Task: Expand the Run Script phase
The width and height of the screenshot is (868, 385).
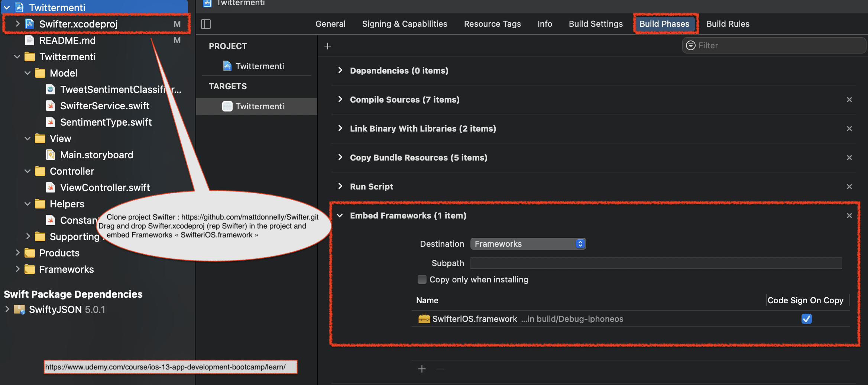Action: pyautogui.click(x=340, y=186)
